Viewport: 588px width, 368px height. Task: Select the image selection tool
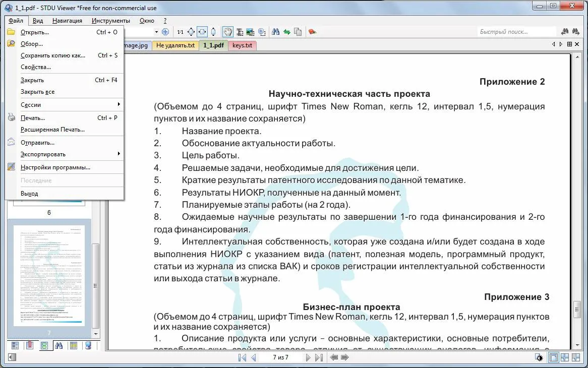[x=250, y=32]
